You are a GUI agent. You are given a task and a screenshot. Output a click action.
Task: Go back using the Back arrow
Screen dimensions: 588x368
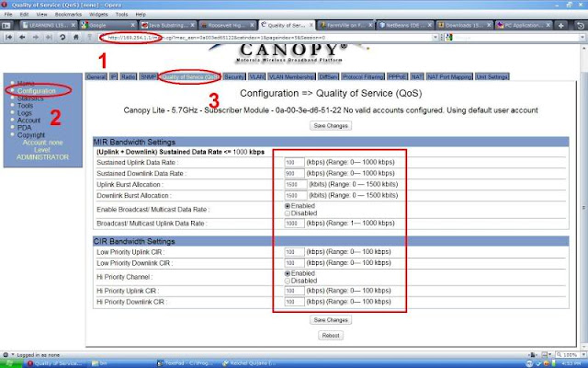point(22,37)
